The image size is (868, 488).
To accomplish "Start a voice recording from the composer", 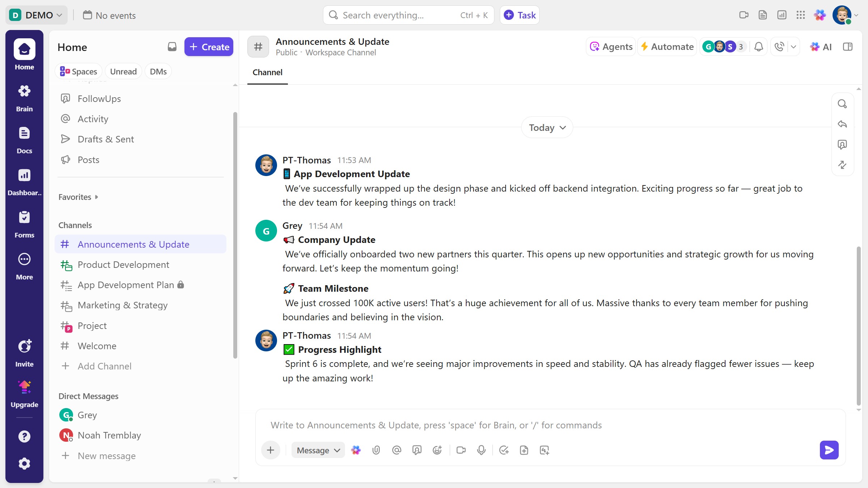I will (481, 450).
